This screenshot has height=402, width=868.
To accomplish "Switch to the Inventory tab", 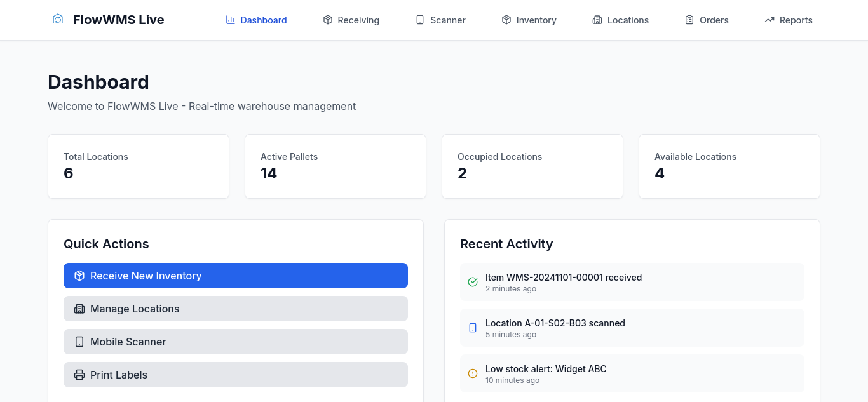I will click(529, 20).
